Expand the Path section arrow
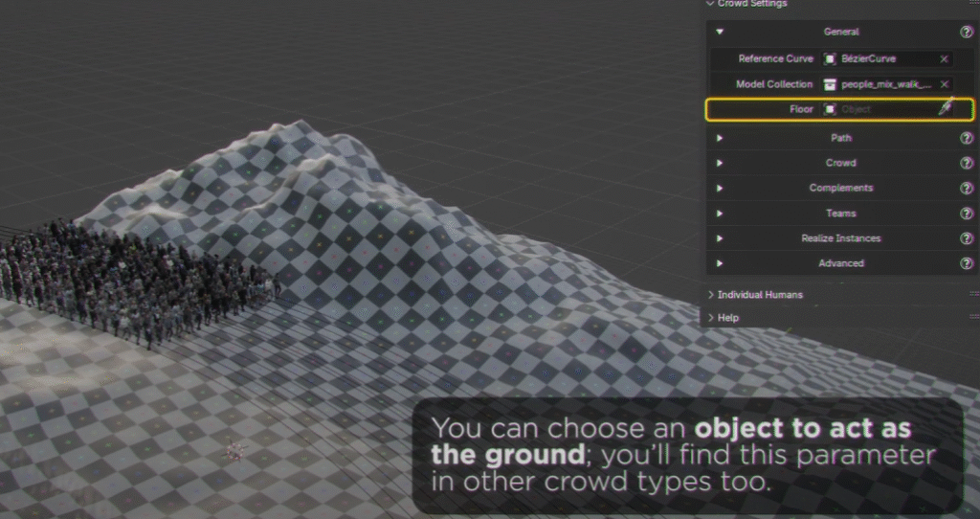This screenshot has width=980, height=519. pyautogui.click(x=720, y=138)
